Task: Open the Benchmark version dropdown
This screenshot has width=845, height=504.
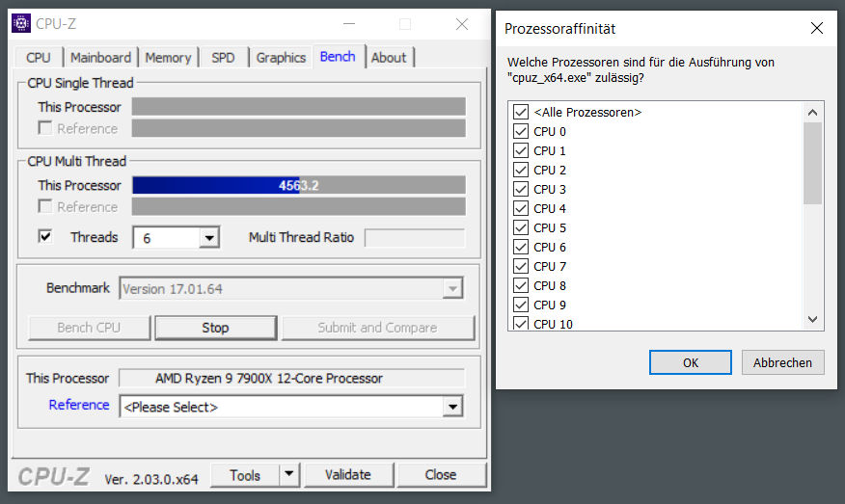Action: [452, 288]
